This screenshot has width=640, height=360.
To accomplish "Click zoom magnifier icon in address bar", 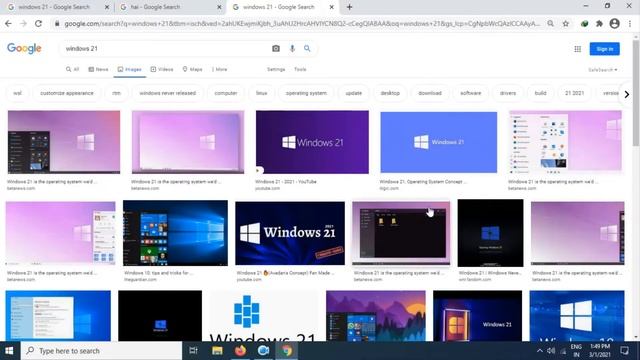I will (551, 24).
